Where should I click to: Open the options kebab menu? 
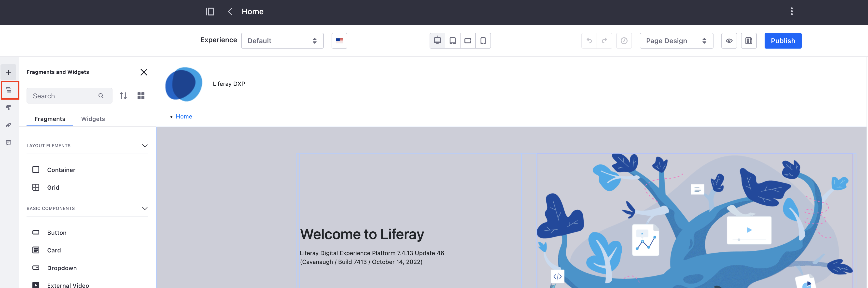pyautogui.click(x=792, y=12)
